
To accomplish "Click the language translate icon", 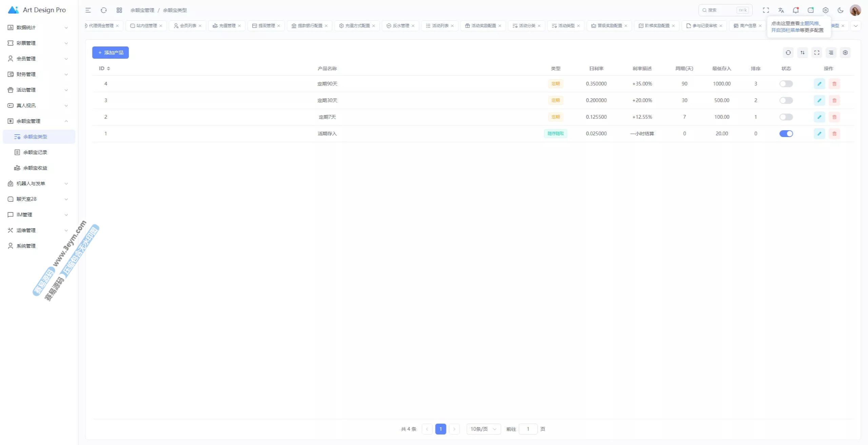I will point(781,10).
